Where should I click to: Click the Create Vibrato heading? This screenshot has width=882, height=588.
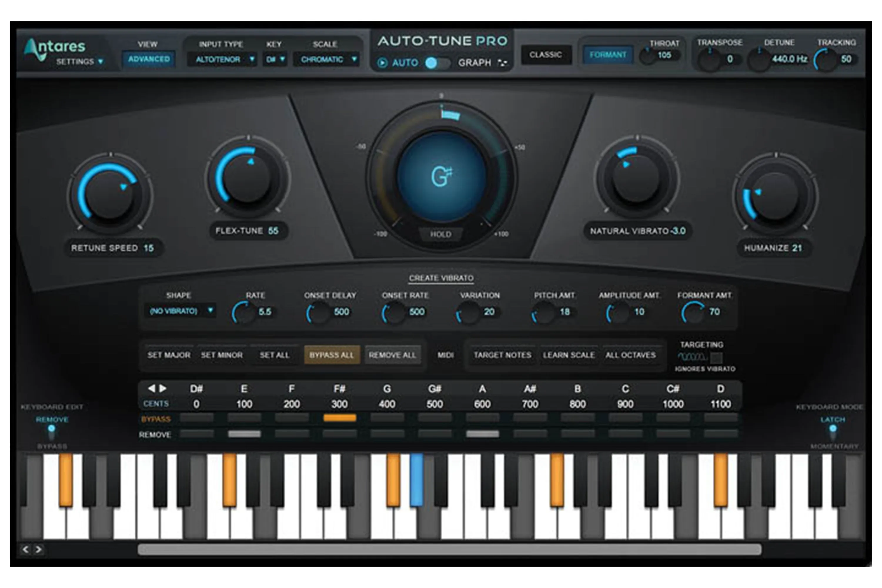pos(441,278)
